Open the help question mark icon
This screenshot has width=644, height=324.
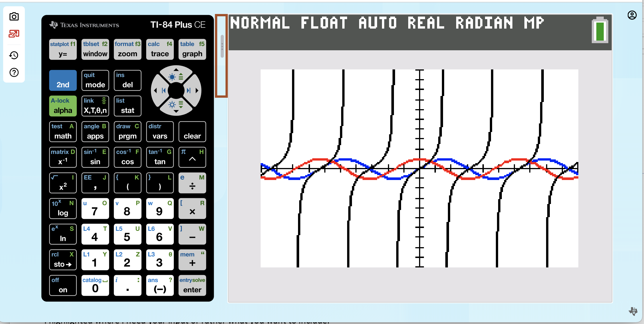coord(14,73)
